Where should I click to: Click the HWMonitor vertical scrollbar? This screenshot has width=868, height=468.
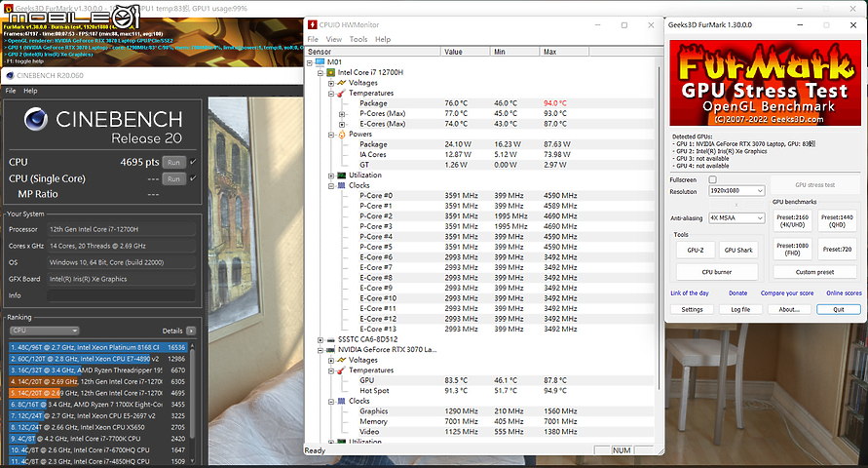[659, 227]
